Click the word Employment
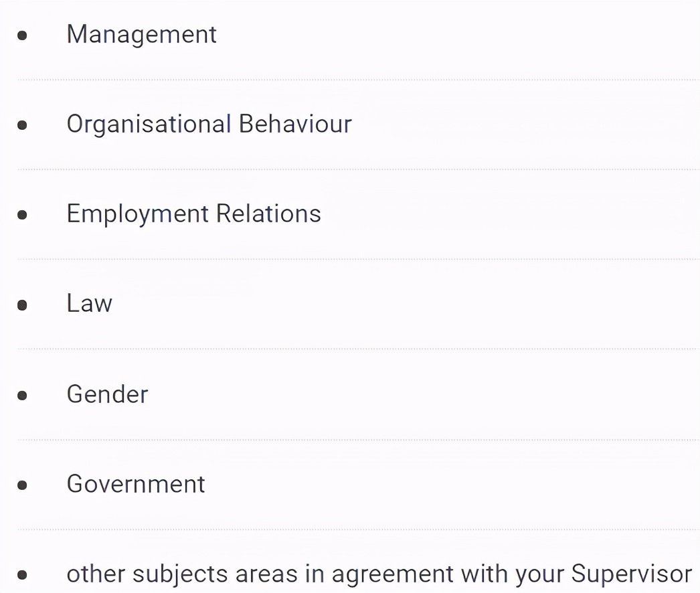The image size is (700, 593). (138, 214)
